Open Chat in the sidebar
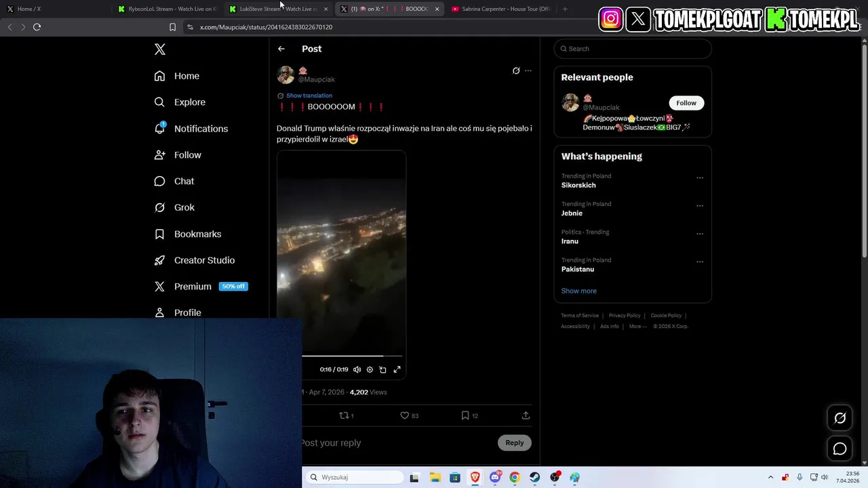The width and height of the screenshot is (868, 488). point(174,181)
